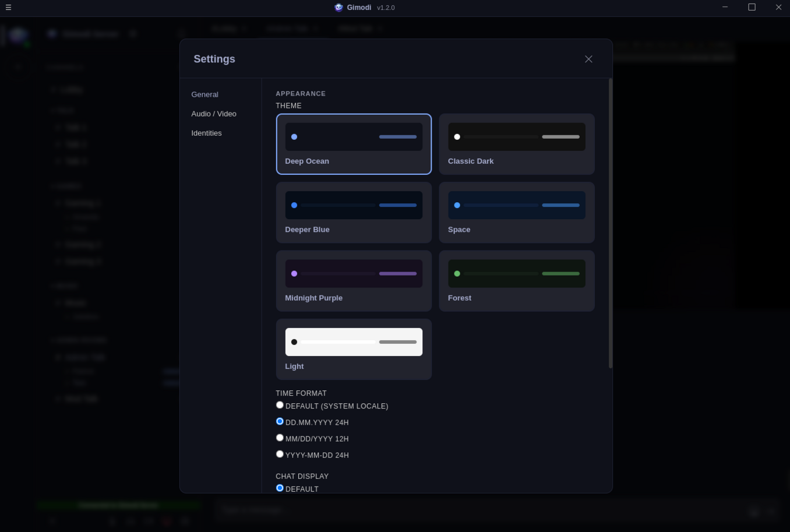Open the Identities settings section
This screenshot has width=790, height=532.
[x=207, y=133]
